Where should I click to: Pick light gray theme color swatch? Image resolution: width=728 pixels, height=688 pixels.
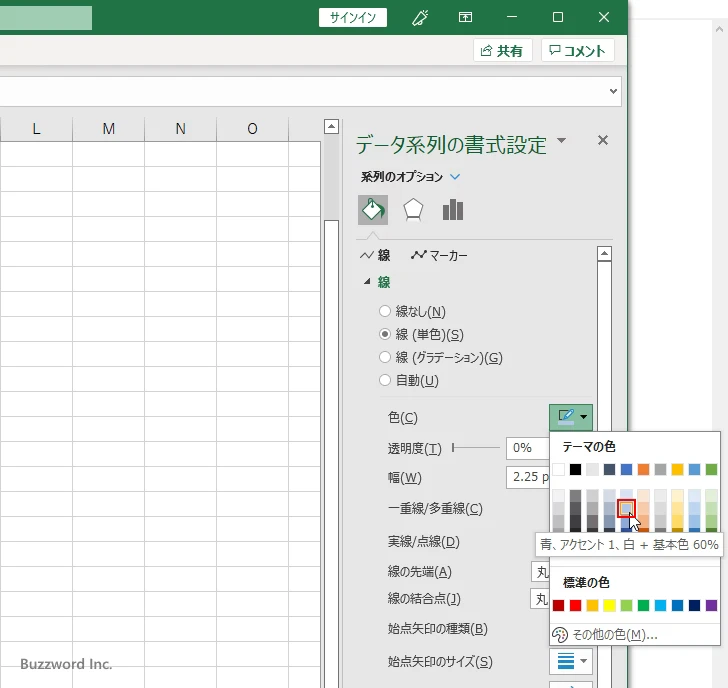pos(592,469)
